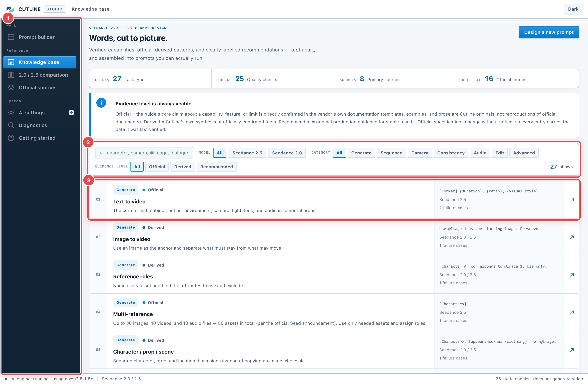Open Image to video guide arrow icon
Viewport: 588px width, 384px height.
click(572, 237)
